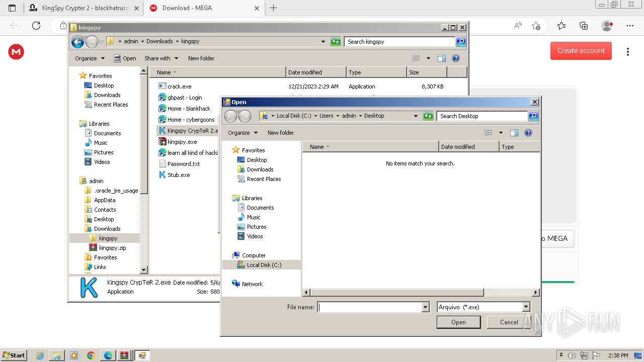This screenshot has height=362, width=644.
Task: Click New folder in Open dialog
Action: click(281, 133)
